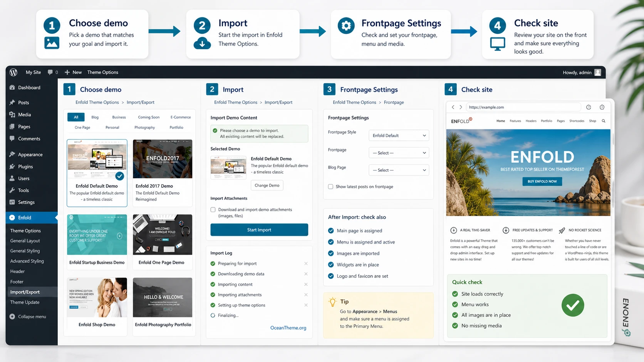The image size is (644, 362).
Task: Open the comments bubble in admin bar
Action: click(x=50, y=72)
